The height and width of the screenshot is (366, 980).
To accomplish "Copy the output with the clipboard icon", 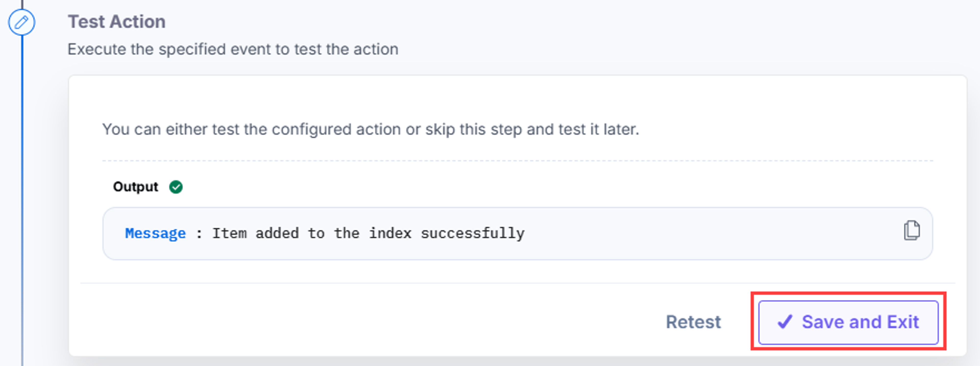I will point(912,230).
